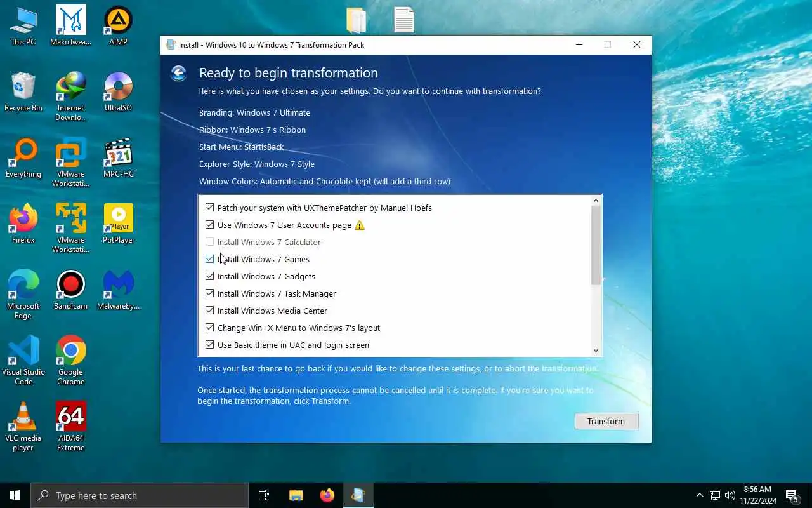Select the VMware Workstation shortcut next to Firefox
Screen dimensions: 812x508
[71, 229]
